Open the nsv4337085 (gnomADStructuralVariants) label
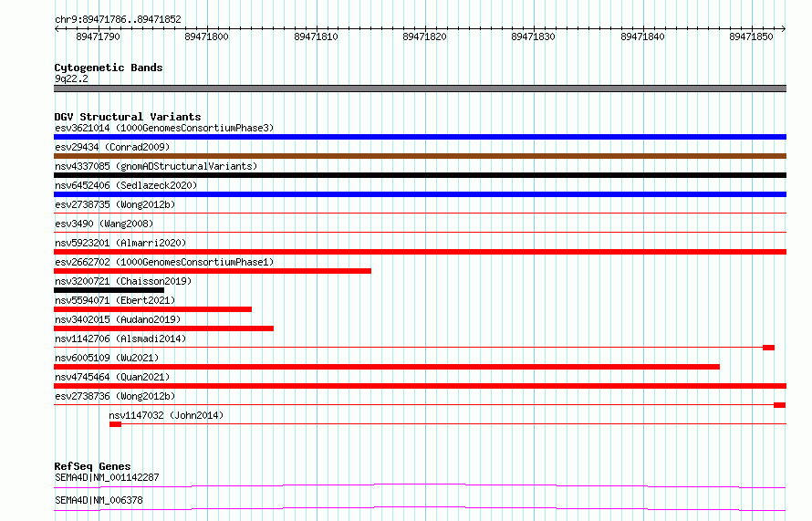The width and height of the screenshot is (812, 521). pyautogui.click(x=156, y=166)
